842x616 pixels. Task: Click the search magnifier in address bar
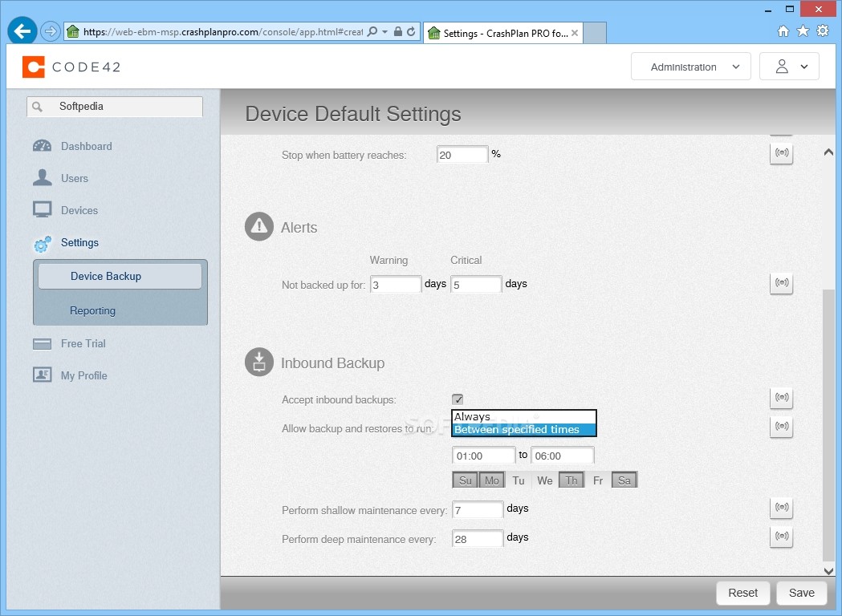click(372, 31)
